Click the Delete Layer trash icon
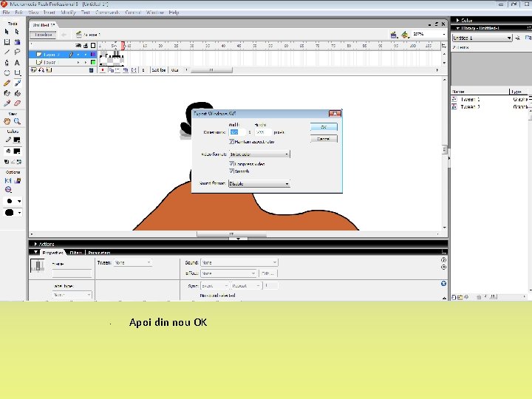The width and height of the screenshot is (532, 399). (x=91, y=70)
